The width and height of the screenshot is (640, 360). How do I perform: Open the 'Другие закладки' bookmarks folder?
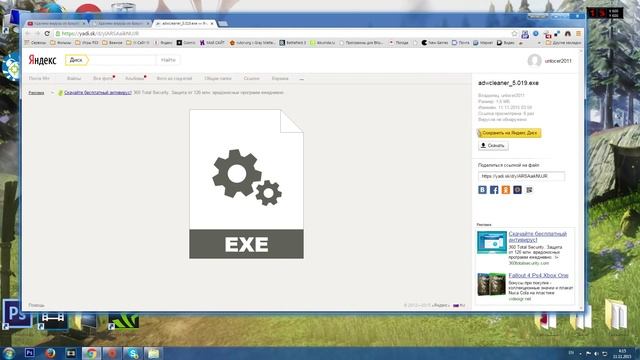(x=563, y=42)
